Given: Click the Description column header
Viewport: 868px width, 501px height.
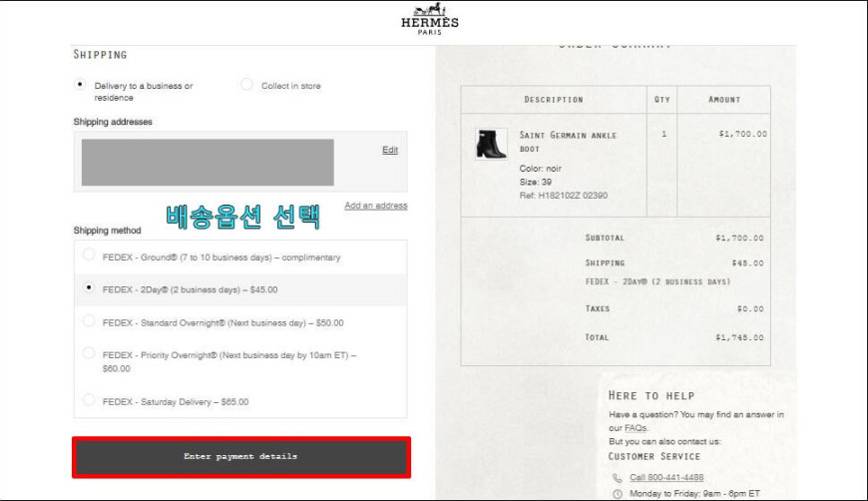Looking at the screenshot, I should click(554, 100).
